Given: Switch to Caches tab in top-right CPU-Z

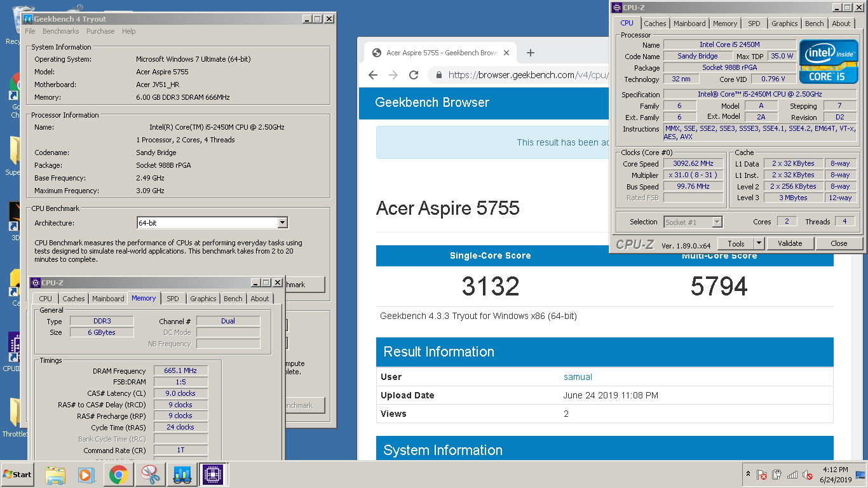Looking at the screenshot, I should [x=655, y=24].
